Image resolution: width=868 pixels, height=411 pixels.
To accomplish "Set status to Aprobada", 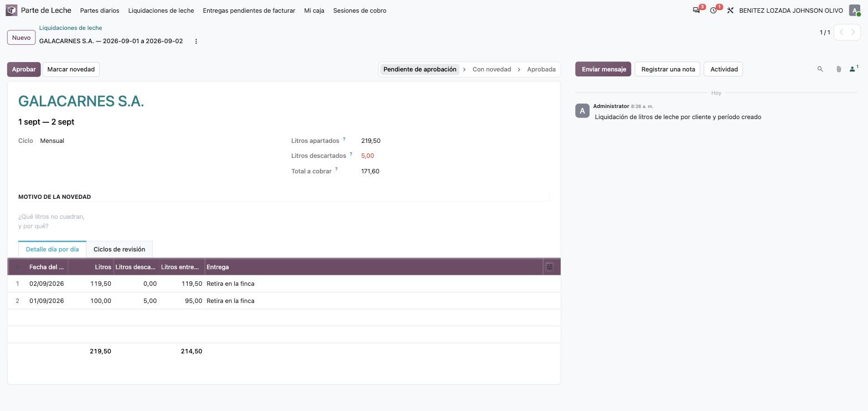I will tap(541, 69).
